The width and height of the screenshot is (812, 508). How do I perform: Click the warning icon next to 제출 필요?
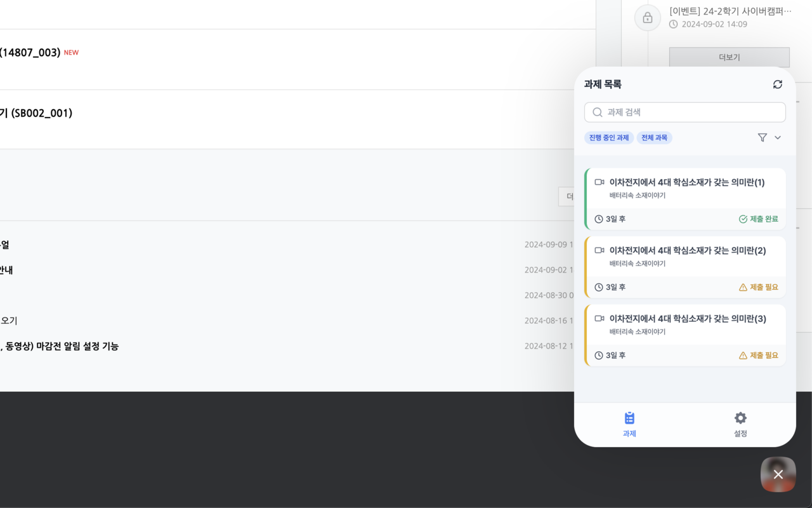click(x=743, y=287)
